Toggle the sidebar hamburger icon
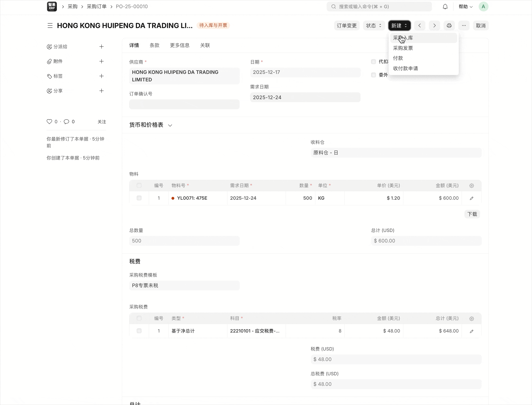 point(50,25)
